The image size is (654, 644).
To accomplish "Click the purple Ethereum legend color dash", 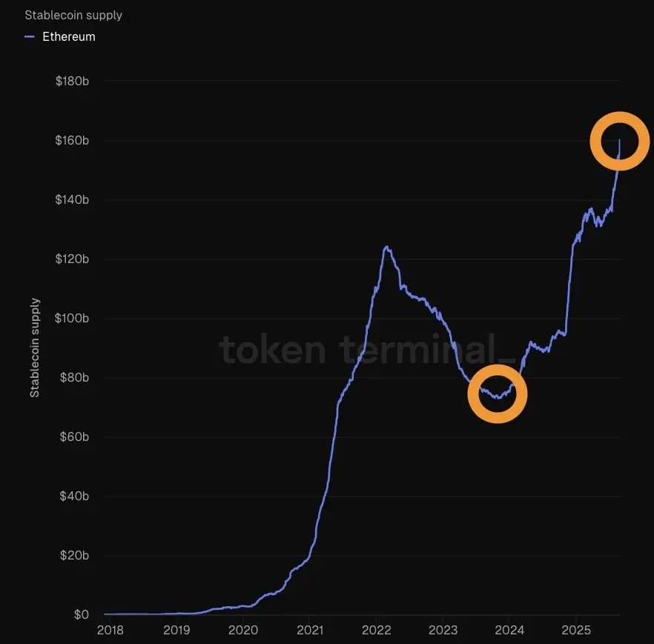I will (x=29, y=36).
